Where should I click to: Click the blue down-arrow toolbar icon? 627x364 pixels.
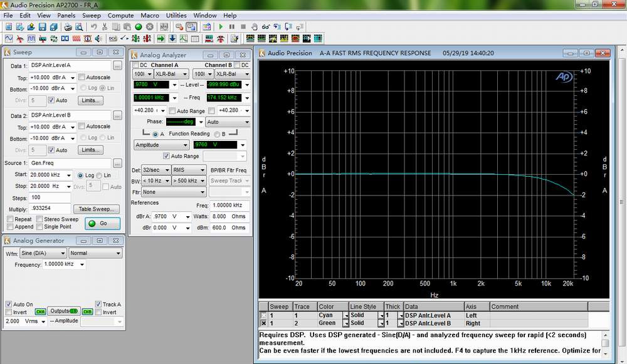172,38
